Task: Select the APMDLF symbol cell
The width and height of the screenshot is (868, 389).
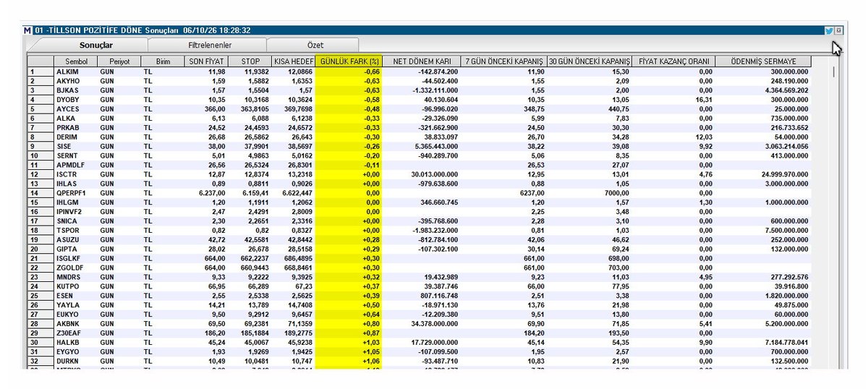Action: point(76,166)
